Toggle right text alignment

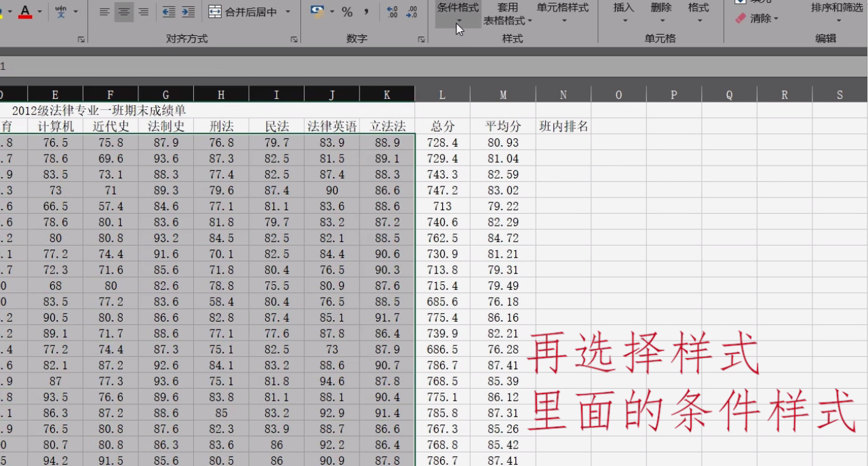click(x=142, y=12)
